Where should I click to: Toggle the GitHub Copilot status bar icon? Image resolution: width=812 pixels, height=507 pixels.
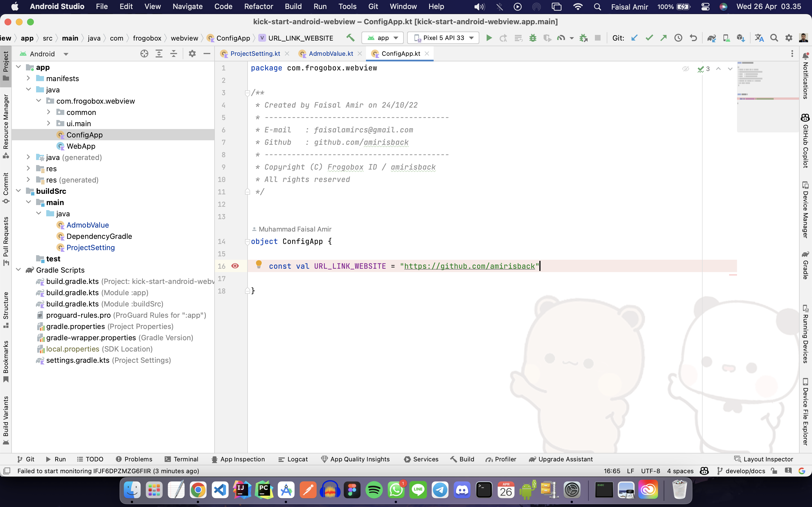(704, 471)
